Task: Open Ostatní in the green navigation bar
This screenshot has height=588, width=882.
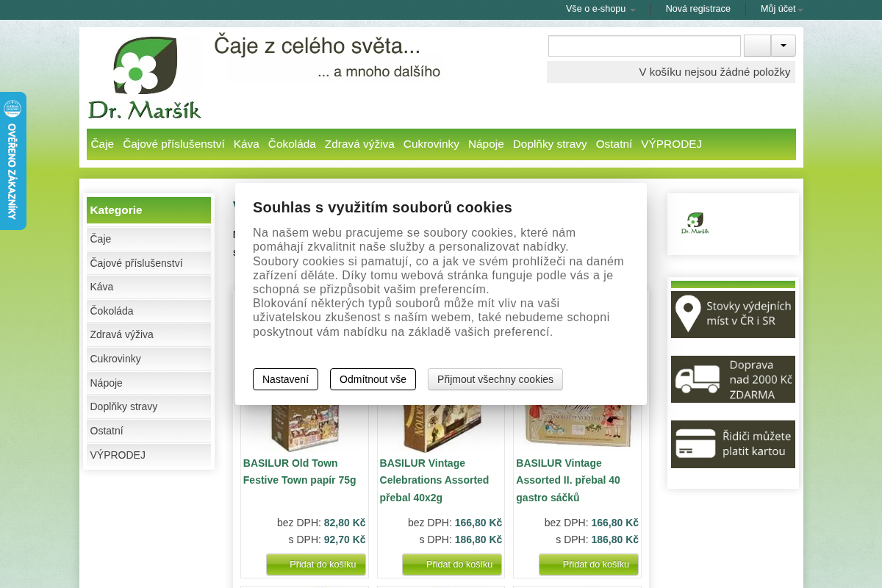Action: tap(614, 144)
